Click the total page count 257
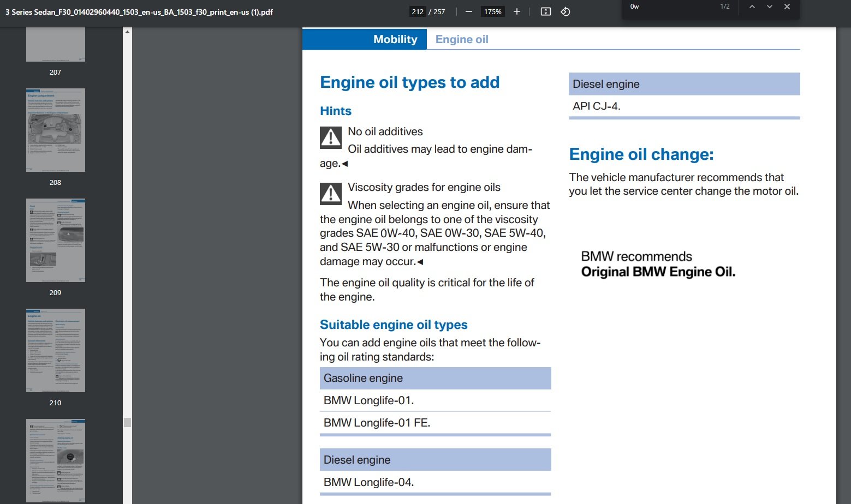 439,11
